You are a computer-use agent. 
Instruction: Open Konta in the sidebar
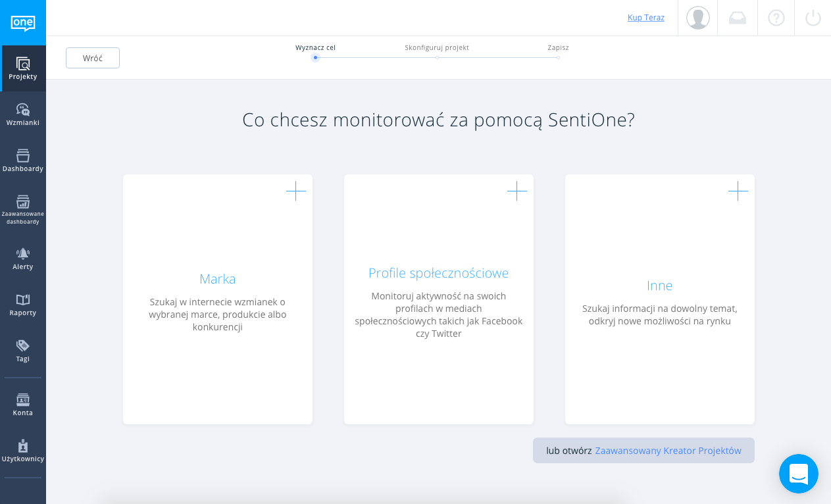pos(23,405)
